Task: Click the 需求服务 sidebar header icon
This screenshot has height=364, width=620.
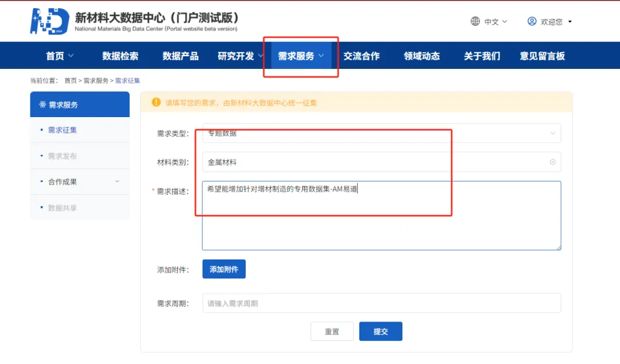Action: 42,104
